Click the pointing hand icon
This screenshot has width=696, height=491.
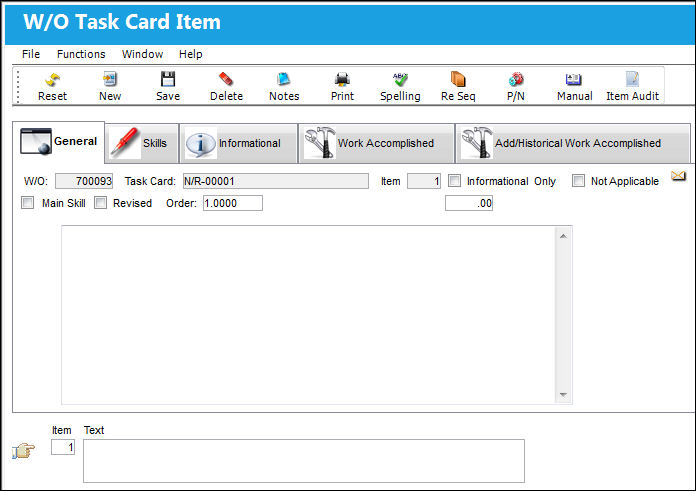tap(24, 451)
